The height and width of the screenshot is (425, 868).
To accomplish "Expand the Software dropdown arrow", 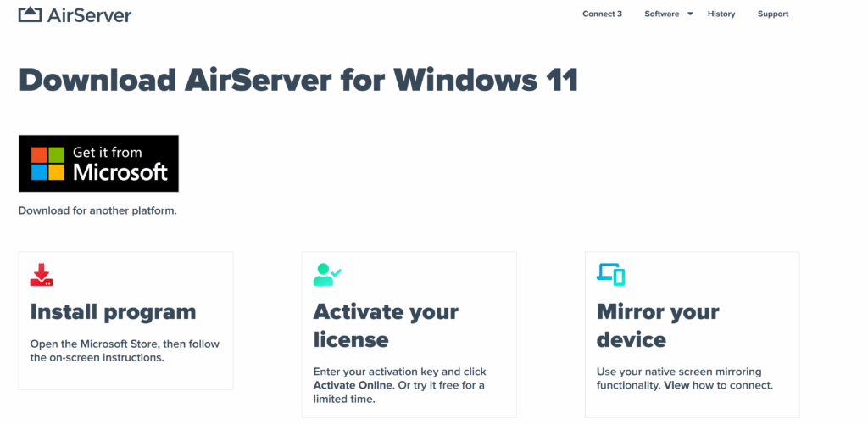I will point(690,14).
